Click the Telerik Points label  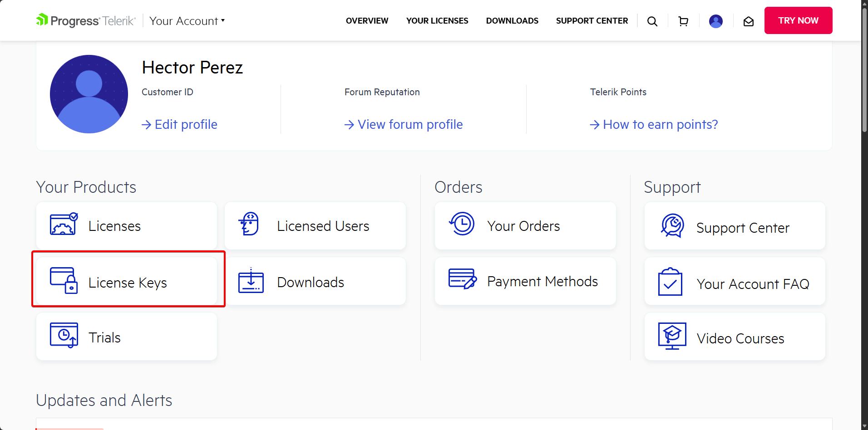[x=618, y=92]
